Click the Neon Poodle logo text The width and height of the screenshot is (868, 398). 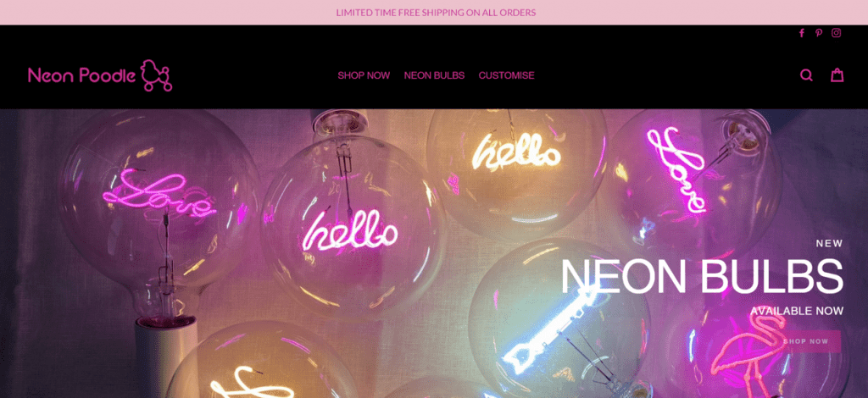tap(82, 75)
